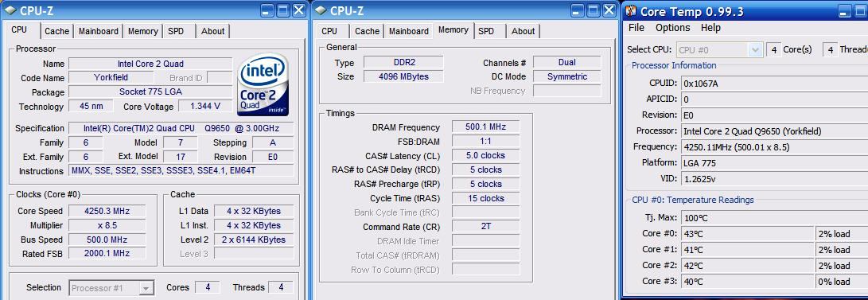
Task: Open Mainboard tab in the right CPU-Z window
Action: tap(409, 32)
